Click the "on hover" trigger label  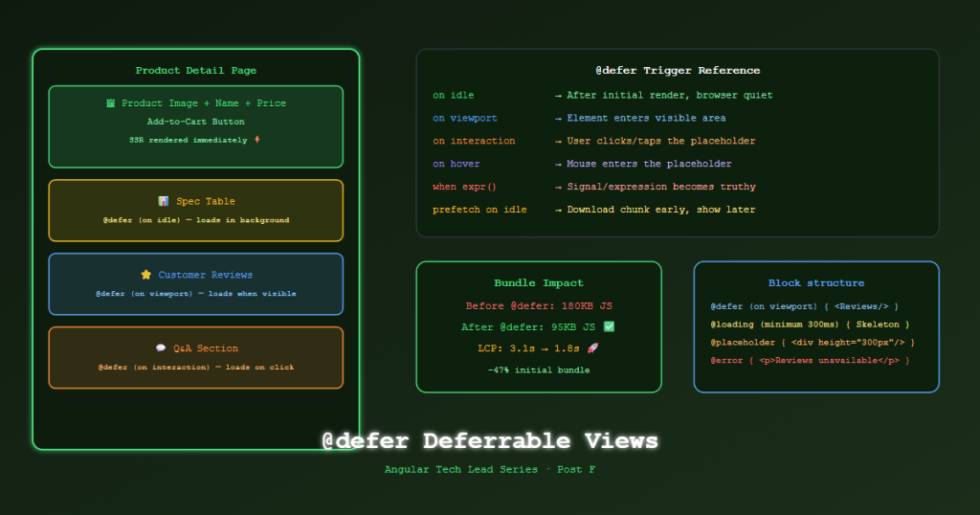(457, 164)
